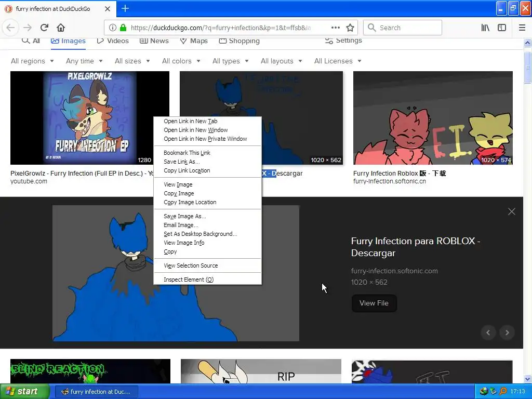Image resolution: width=532 pixels, height=399 pixels.
Task: Open a new tab with the plus icon
Action: pyautogui.click(x=125, y=8)
